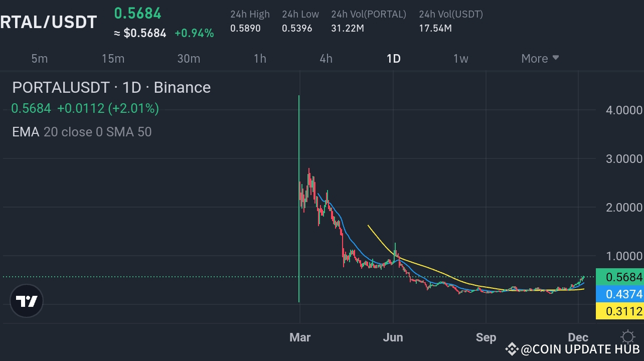Click the 3.0000 price axis label
The width and height of the screenshot is (644, 361).
click(624, 159)
